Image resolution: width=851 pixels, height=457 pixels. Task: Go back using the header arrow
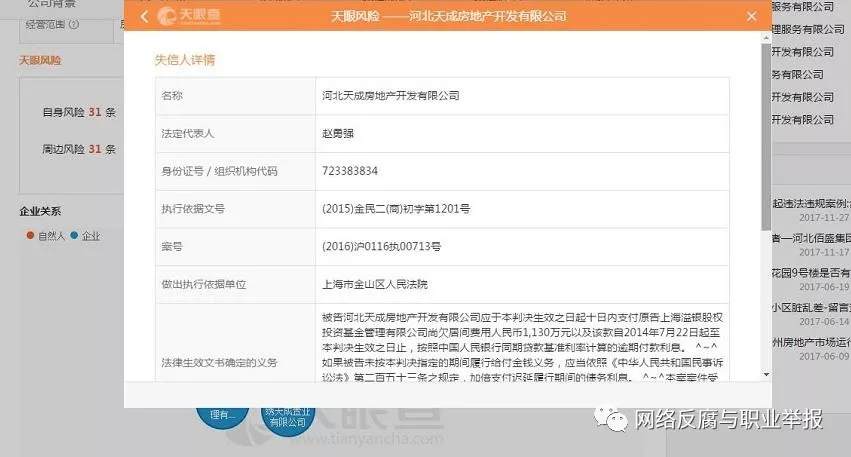click(x=144, y=16)
